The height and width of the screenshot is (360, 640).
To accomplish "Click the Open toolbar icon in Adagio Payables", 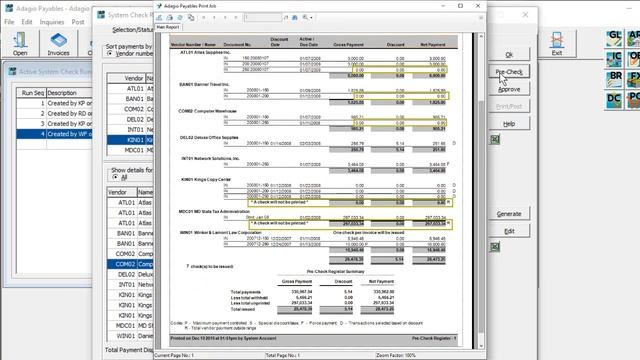I will click(x=20, y=44).
